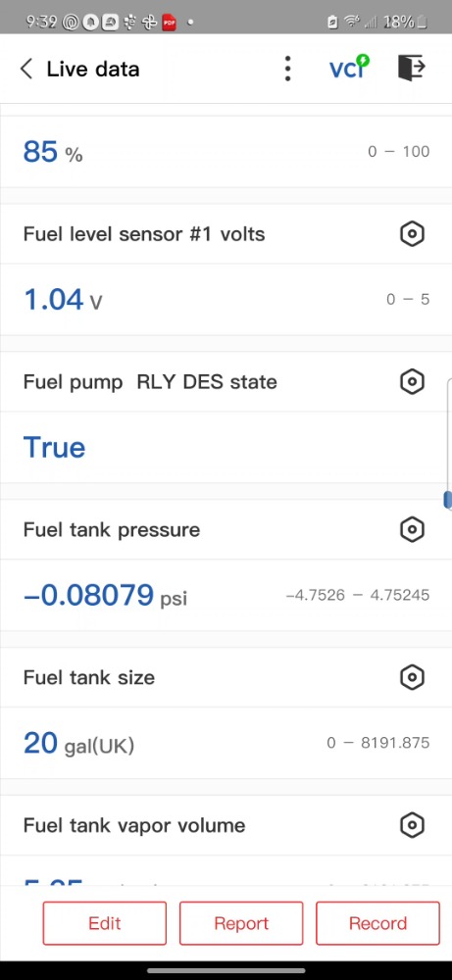The image size is (452, 980).
Task: Select the 1.04 V sensor voltage value
Action: 63,299
